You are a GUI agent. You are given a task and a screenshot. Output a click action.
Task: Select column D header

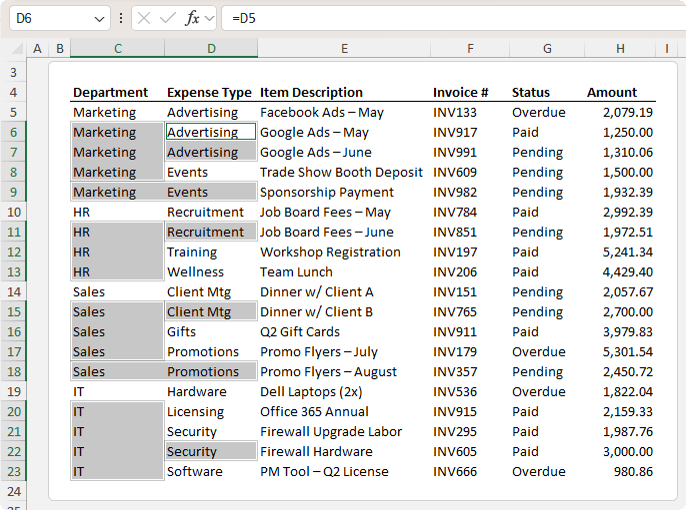(x=211, y=48)
